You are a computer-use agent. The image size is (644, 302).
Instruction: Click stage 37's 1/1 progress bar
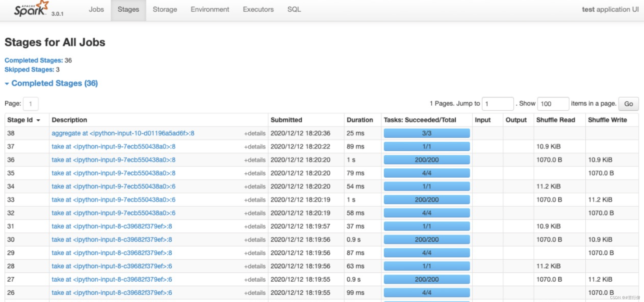pyautogui.click(x=427, y=146)
